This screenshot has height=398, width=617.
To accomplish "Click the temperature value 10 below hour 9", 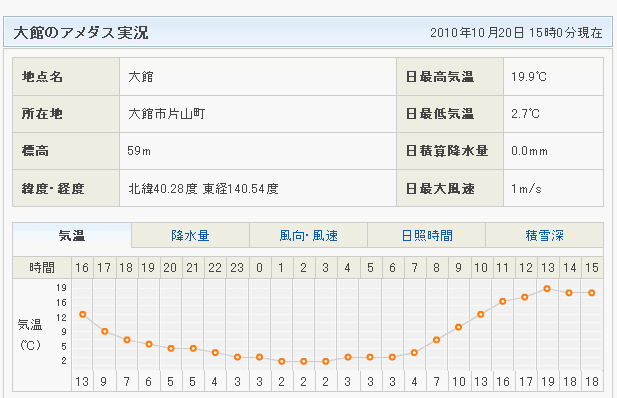I will (x=459, y=381).
